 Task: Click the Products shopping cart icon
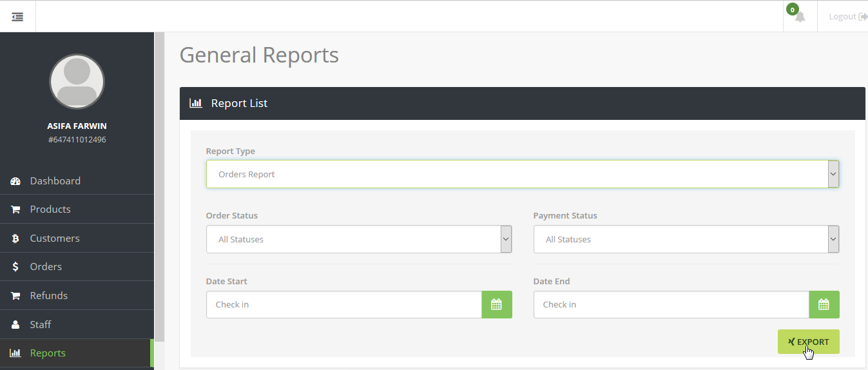(15, 209)
